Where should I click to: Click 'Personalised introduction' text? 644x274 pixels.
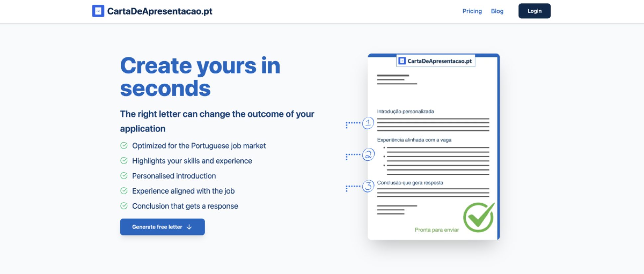pos(174,176)
